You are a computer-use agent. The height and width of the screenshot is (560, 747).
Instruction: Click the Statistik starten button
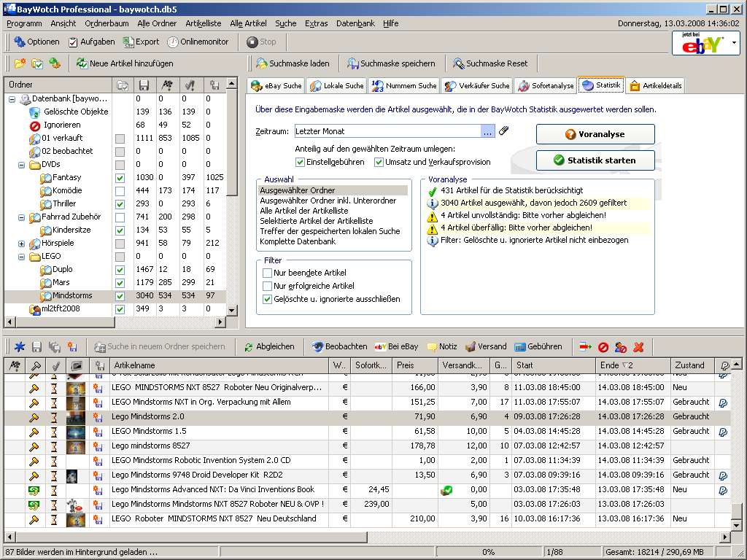click(x=595, y=160)
